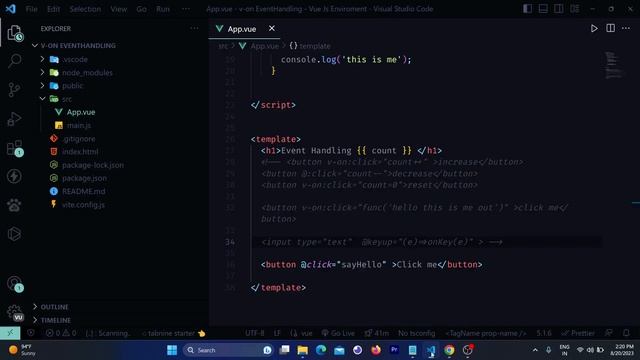Click the minimap code overview
The width and height of the screenshot is (640, 360).
coord(613,65)
